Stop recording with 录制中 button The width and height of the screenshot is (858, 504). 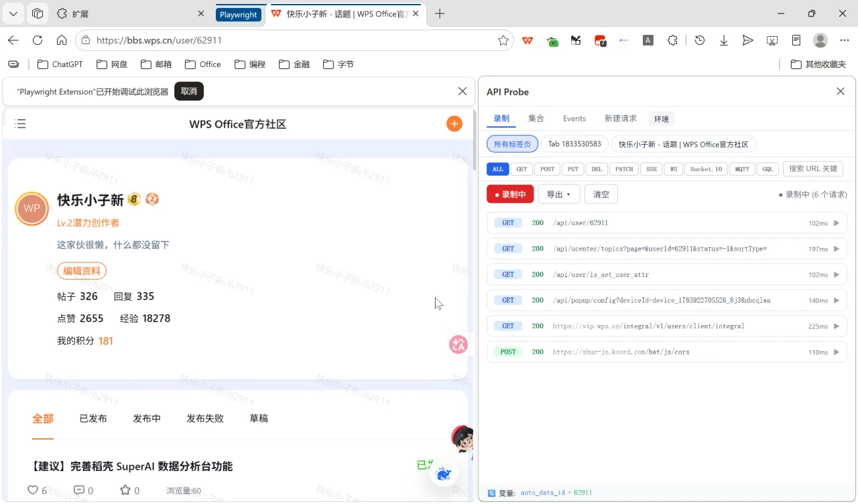[510, 194]
